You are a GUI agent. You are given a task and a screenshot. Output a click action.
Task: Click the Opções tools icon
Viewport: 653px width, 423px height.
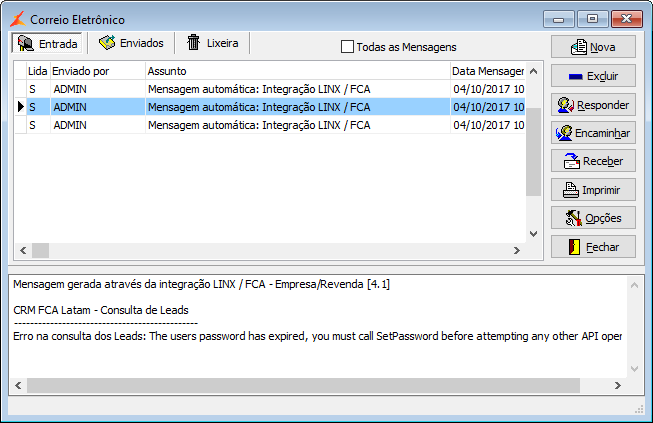tap(574, 218)
